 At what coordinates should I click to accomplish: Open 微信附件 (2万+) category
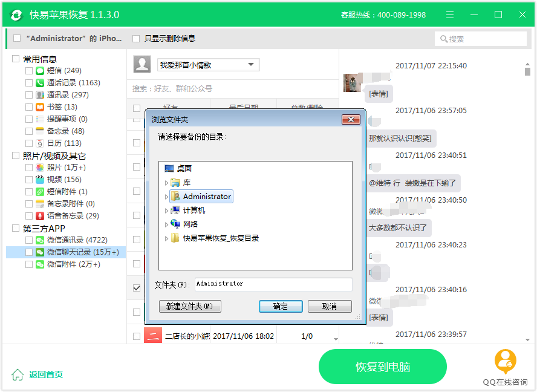click(74, 264)
